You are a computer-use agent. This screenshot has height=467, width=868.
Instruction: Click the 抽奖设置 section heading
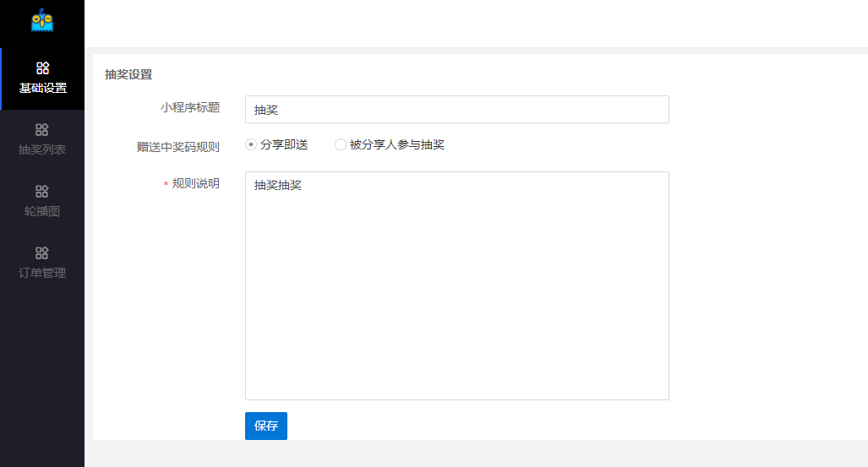coord(128,74)
